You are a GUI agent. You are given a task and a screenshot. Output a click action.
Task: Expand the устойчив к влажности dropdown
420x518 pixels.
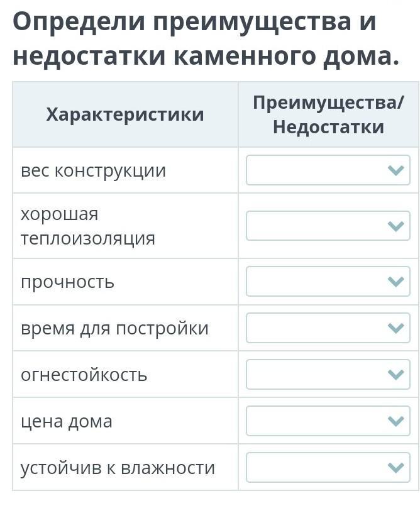[x=328, y=468]
